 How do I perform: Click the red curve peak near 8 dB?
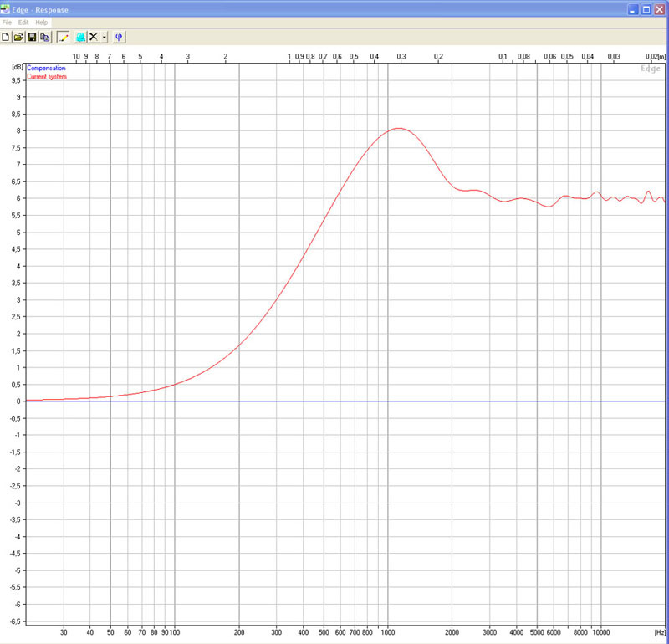(x=399, y=128)
